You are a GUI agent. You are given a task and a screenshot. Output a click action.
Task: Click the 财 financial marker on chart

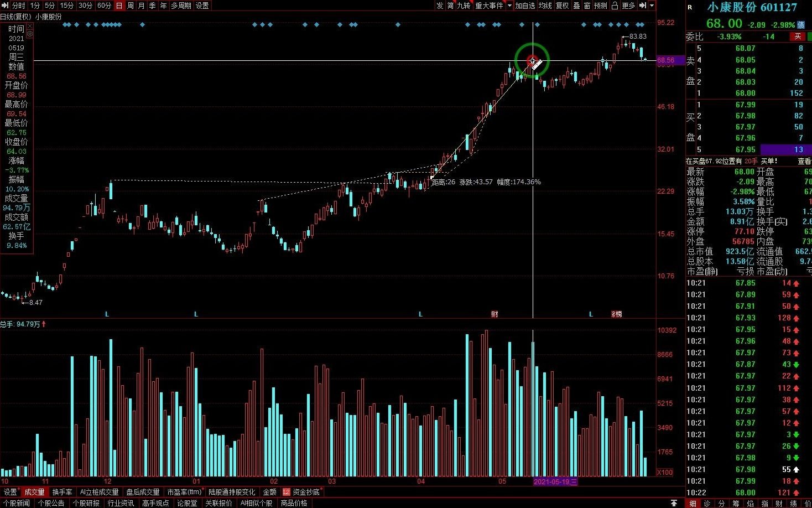[495, 314]
